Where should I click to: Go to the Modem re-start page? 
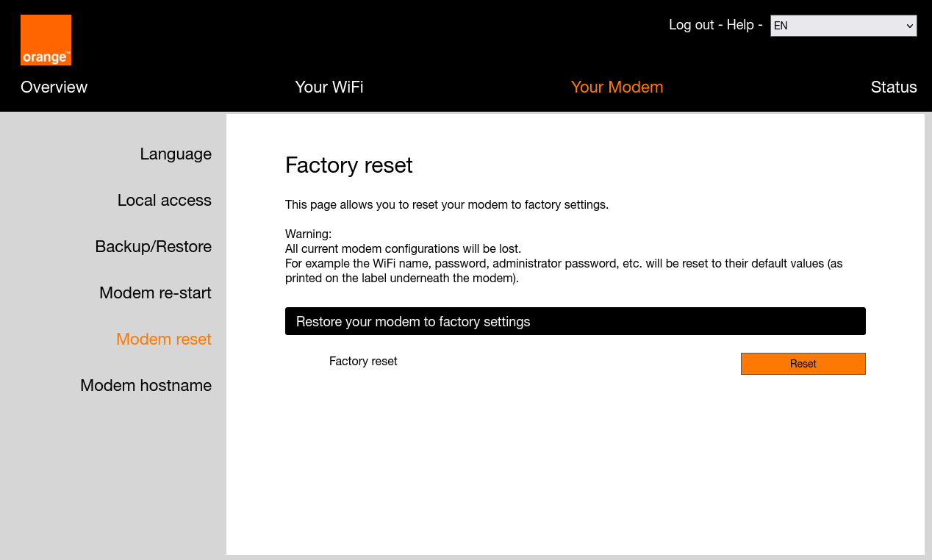pyautogui.click(x=155, y=292)
